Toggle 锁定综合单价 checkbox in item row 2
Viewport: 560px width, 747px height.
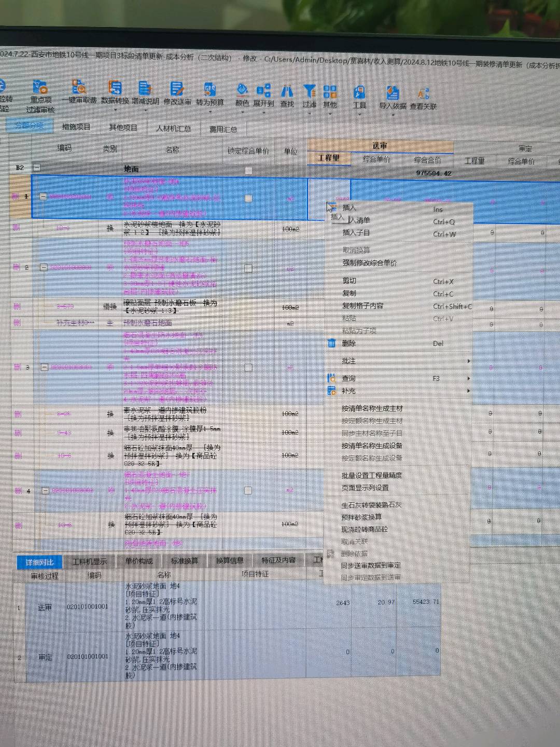click(248, 268)
